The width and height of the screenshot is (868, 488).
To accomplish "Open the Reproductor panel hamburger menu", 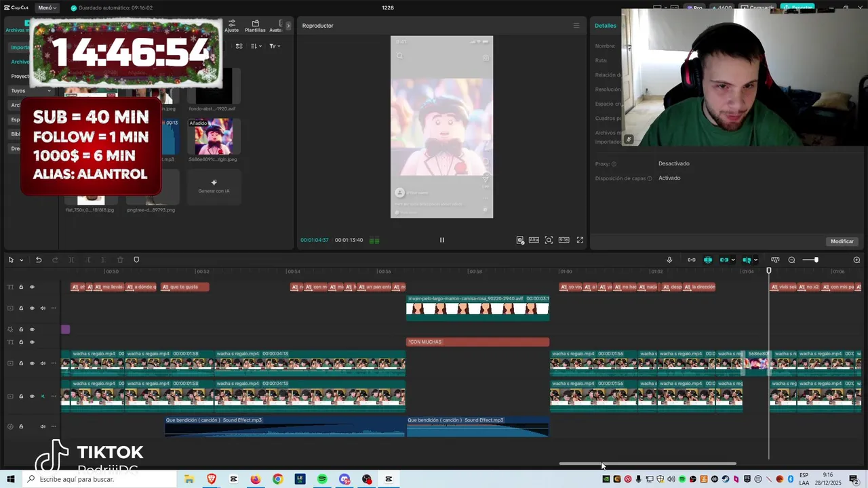I will [576, 26].
